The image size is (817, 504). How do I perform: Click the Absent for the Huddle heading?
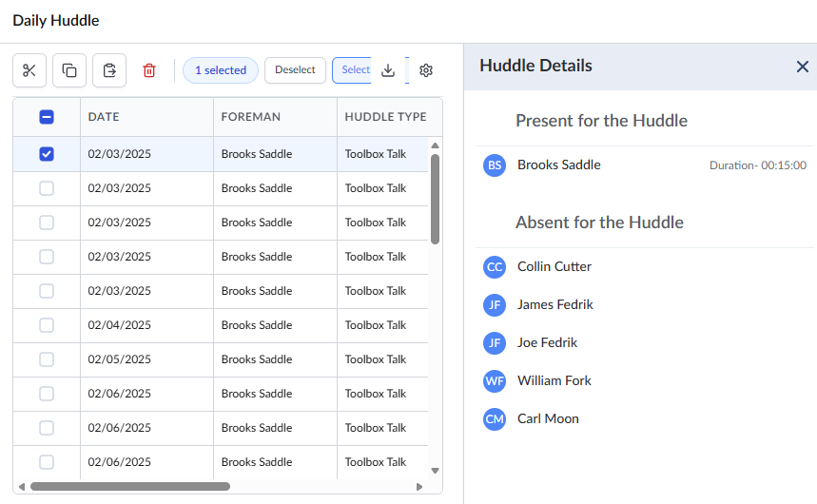(x=599, y=223)
